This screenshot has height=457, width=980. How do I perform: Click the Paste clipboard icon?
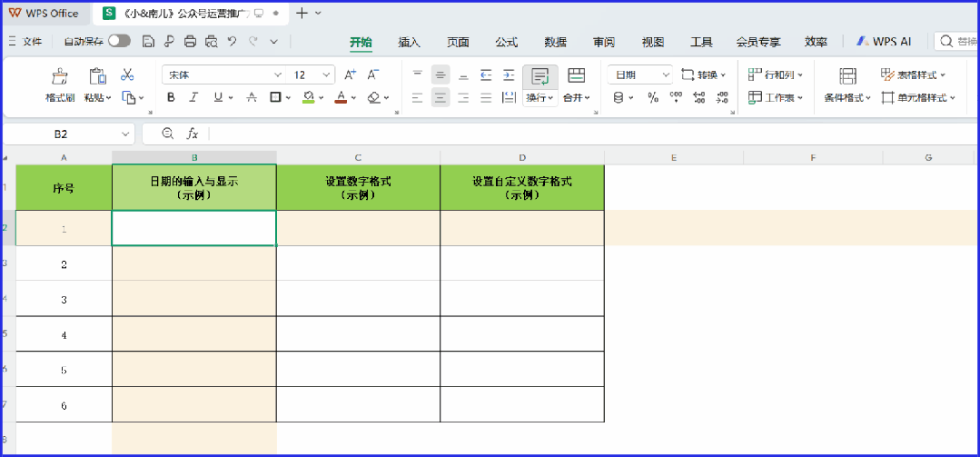[97, 75]
